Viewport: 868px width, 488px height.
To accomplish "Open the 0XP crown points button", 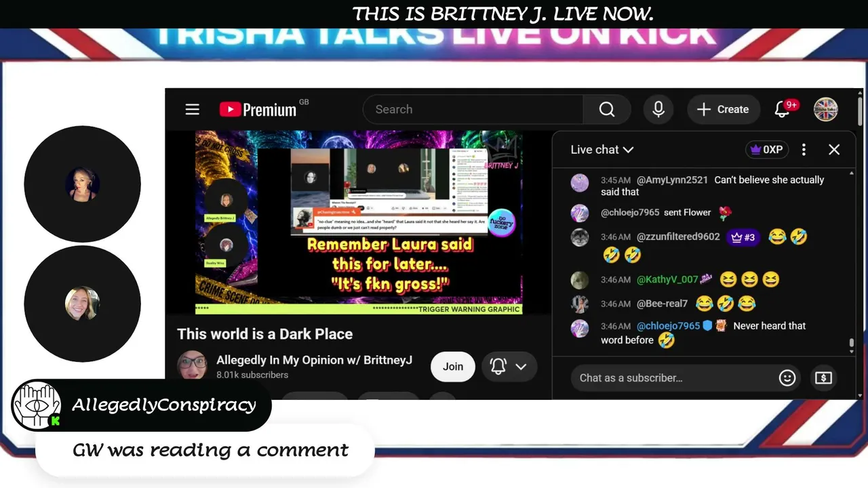I will pos(766,150).
